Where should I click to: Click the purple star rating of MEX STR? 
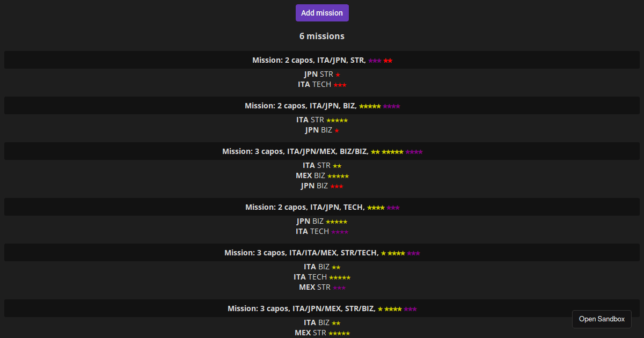(x=339, y=287)
